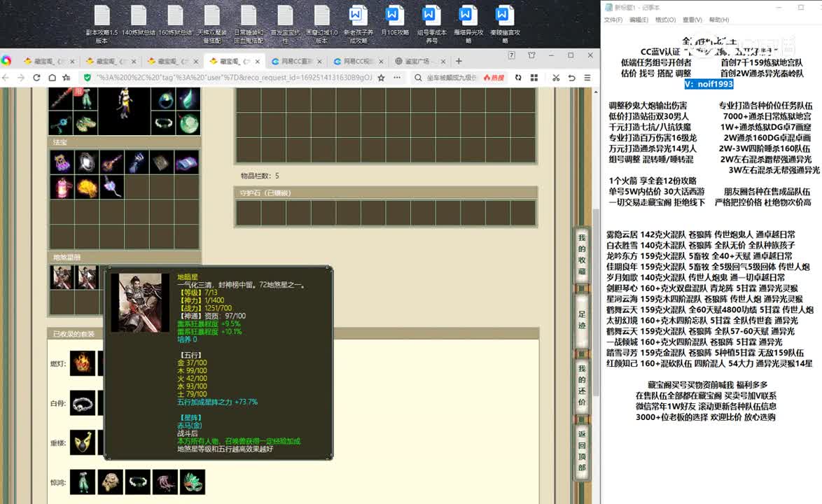822x504 pixels.
Task: Click the tooltip line 五行加成星阵之力 +73.7%
Action: coord(218,402)
